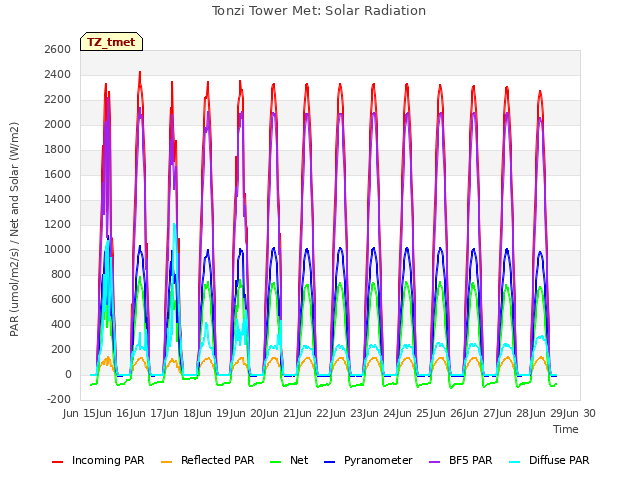Image resolution: width=640 pixels, height=480 pixels.
Task: Click the Diffuse PAR legend label
Action: pyautogui.click(x=559, y=460)
